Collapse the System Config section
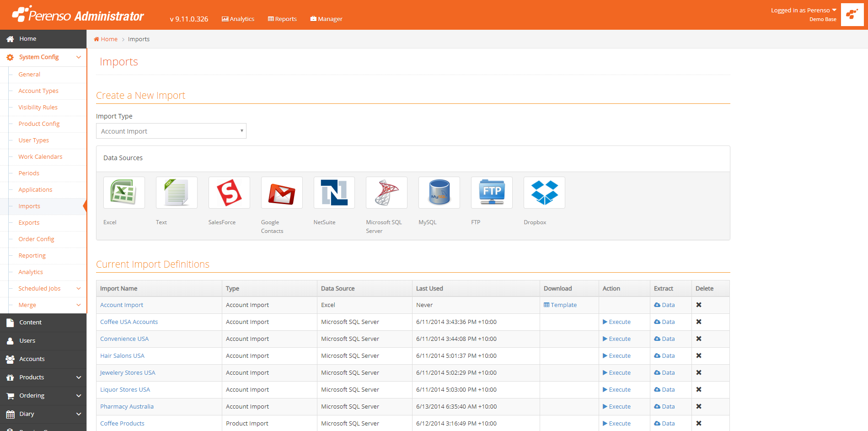The height and width of the screenshot is (431, 868). (43, 57)
